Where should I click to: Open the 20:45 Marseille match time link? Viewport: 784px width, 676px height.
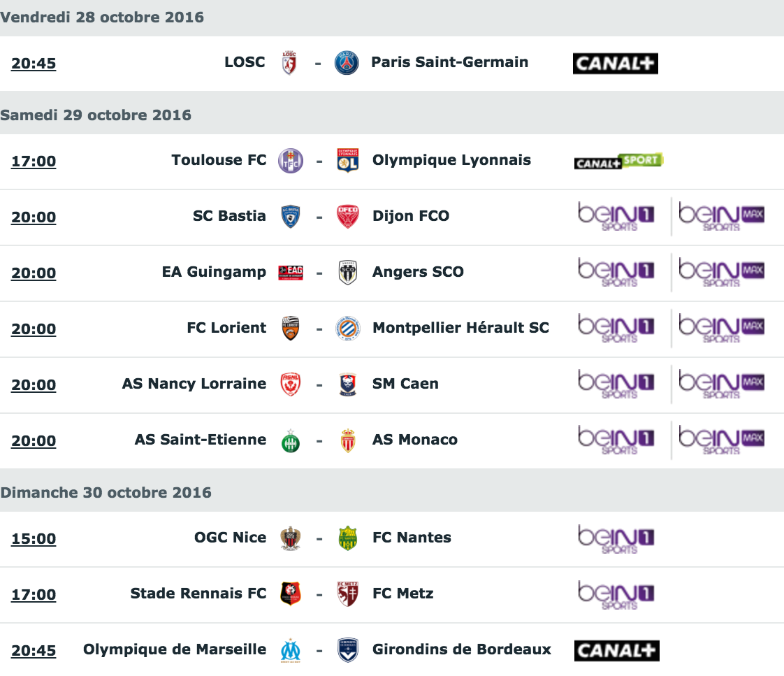pyautogui.click(x=34, y=650)
